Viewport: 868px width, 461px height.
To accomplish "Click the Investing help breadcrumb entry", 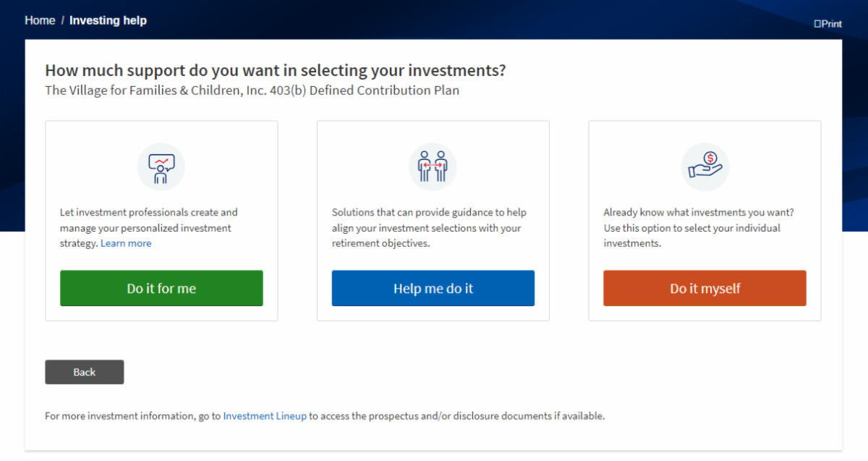I will (108, 20).
